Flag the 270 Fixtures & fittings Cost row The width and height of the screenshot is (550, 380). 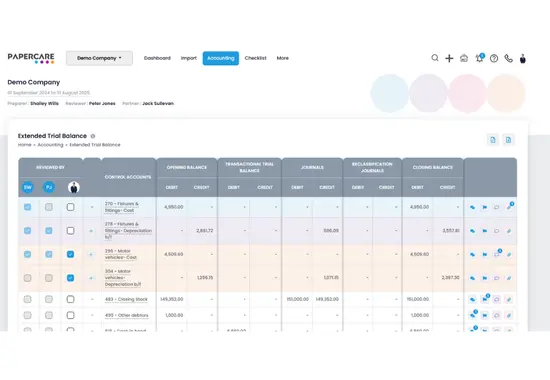click(484, 207)
